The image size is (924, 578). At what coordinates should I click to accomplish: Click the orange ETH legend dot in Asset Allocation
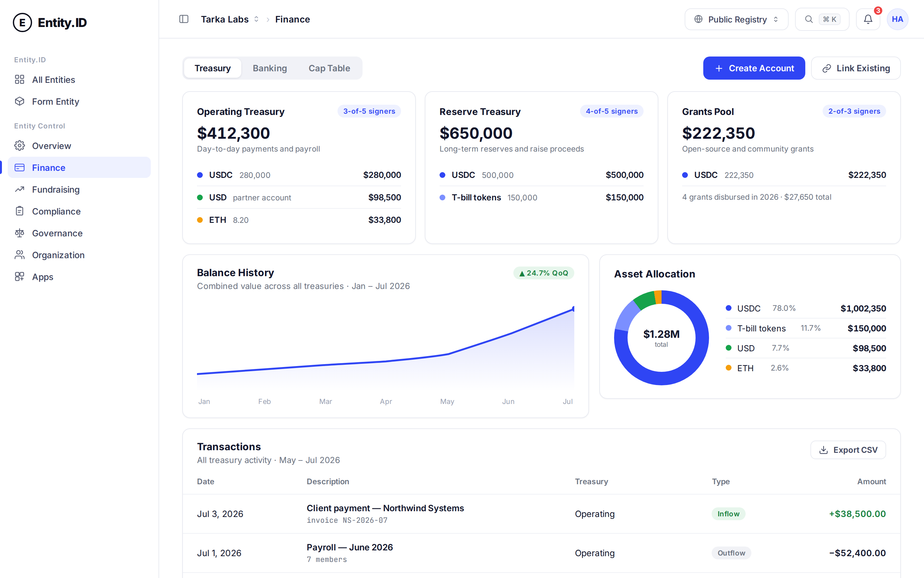tap(729, 368)
